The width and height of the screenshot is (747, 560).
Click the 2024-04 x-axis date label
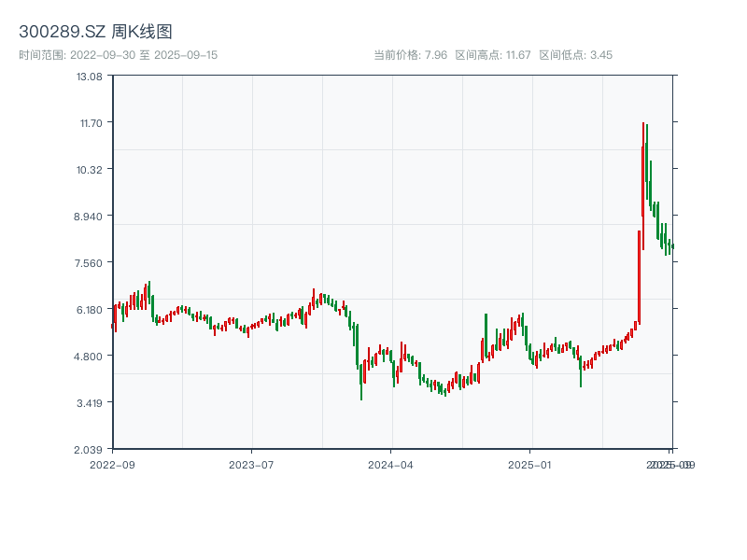coord(391,464)
